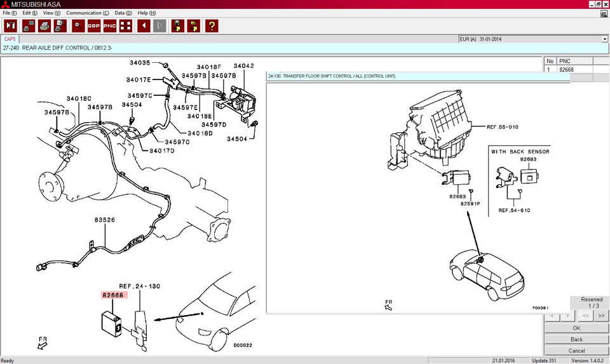The image size is (610, 364).
Task: Click the printer icon in toolbar
Action: [44, 26]
